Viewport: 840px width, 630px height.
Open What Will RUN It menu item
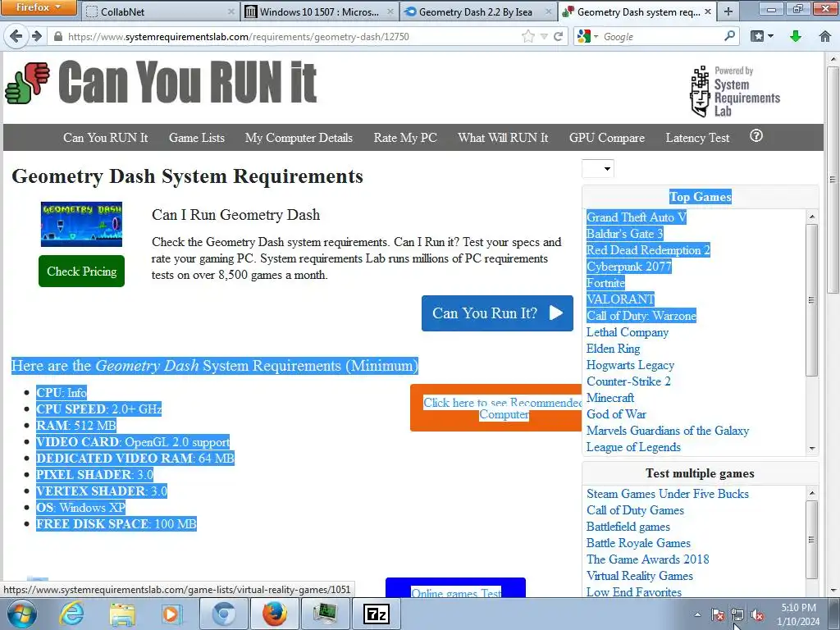503,138
